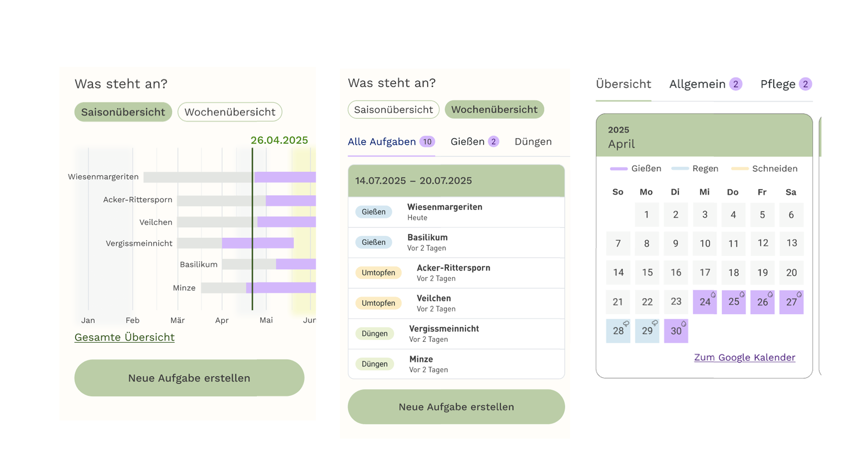Open the Gesamte Übersicht link

coord(124,337)
